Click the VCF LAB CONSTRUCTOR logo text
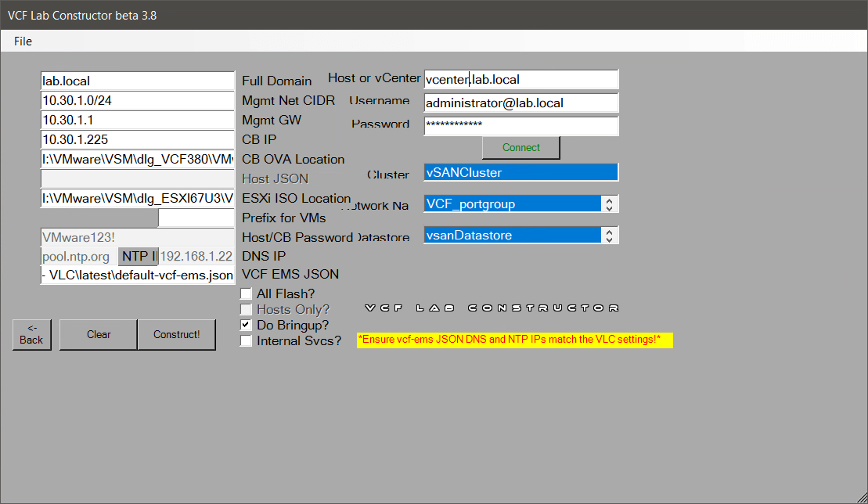The image size is (868, 504). pyautogui.click(x=492, y=308)
